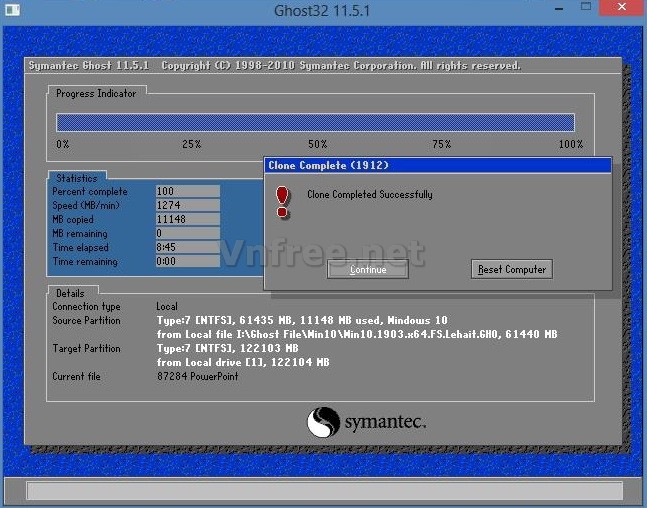Click the blue progress indicator bar
Viewport: 647px width, 508px height.
(315, 122)
